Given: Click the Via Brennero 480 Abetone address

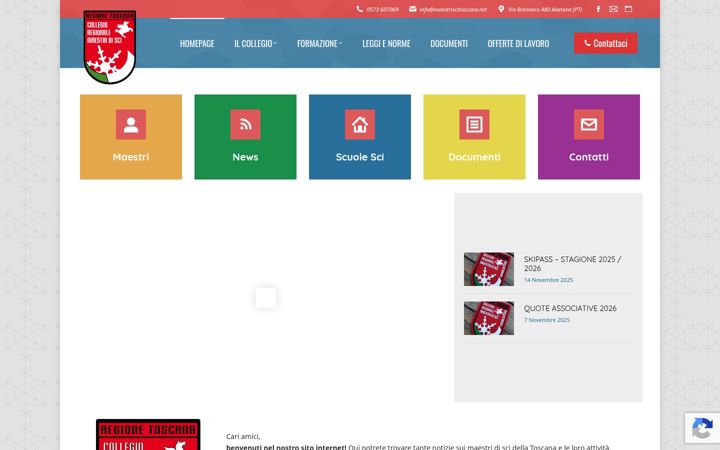Looking at the screenshot, I should tap(545, 9).
